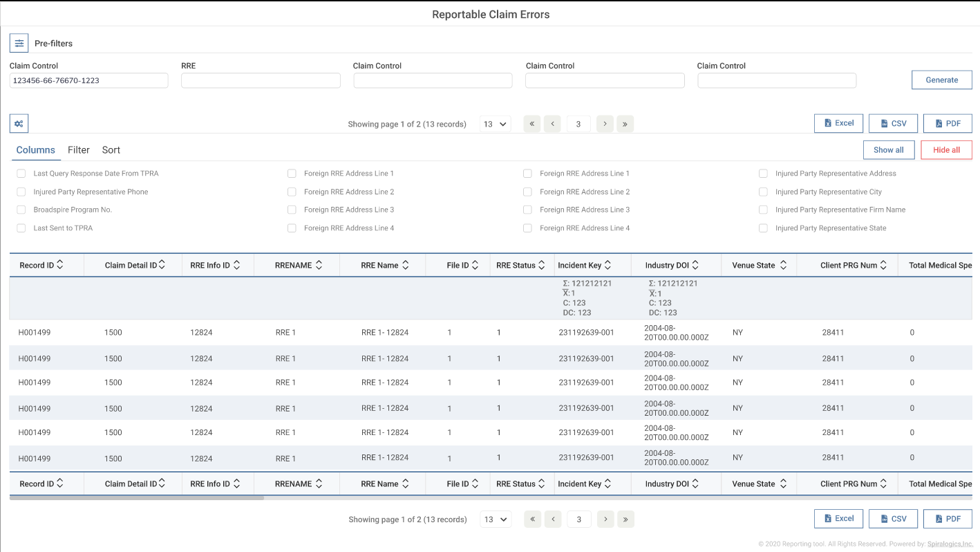The image size is (980, 552).
Task: Click the Generate button
Action: [941, 80]
